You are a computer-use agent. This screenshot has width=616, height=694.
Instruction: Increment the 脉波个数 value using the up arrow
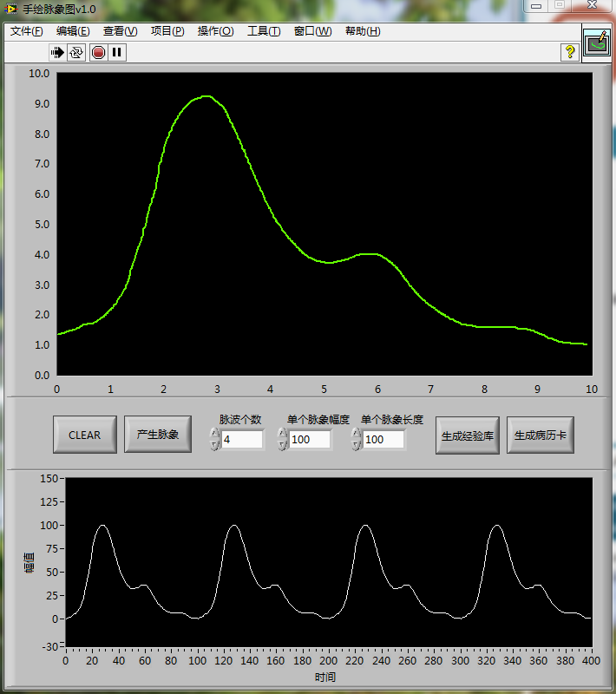point(214,434)
